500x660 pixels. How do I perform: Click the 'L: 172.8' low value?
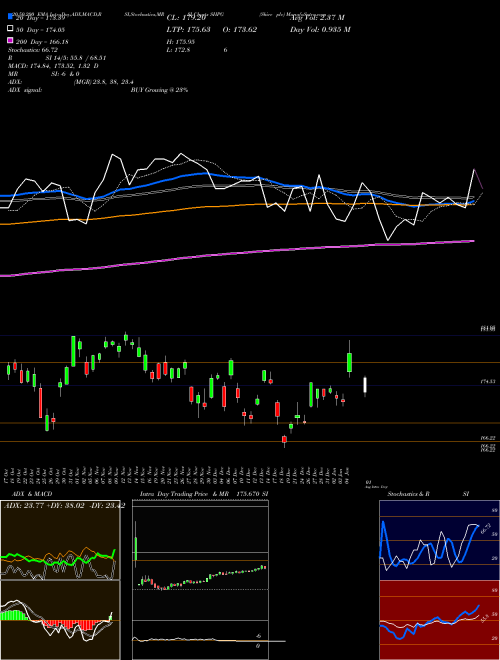(x=179, y=50)
